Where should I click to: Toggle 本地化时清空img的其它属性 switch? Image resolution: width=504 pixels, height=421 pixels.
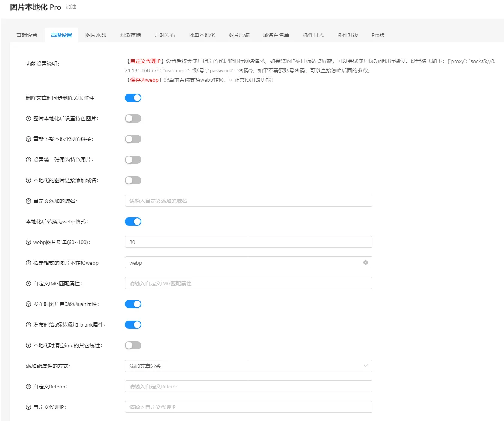coord(133,345)
